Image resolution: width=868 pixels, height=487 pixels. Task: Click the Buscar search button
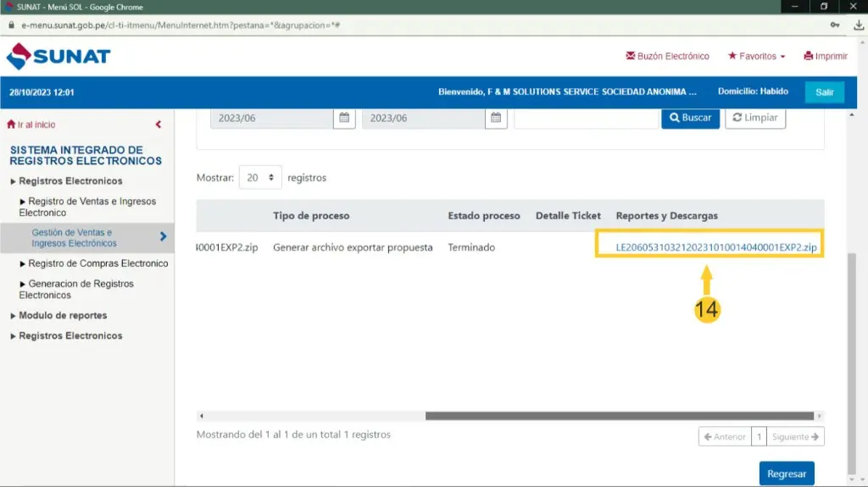click(x=690, y=118)
